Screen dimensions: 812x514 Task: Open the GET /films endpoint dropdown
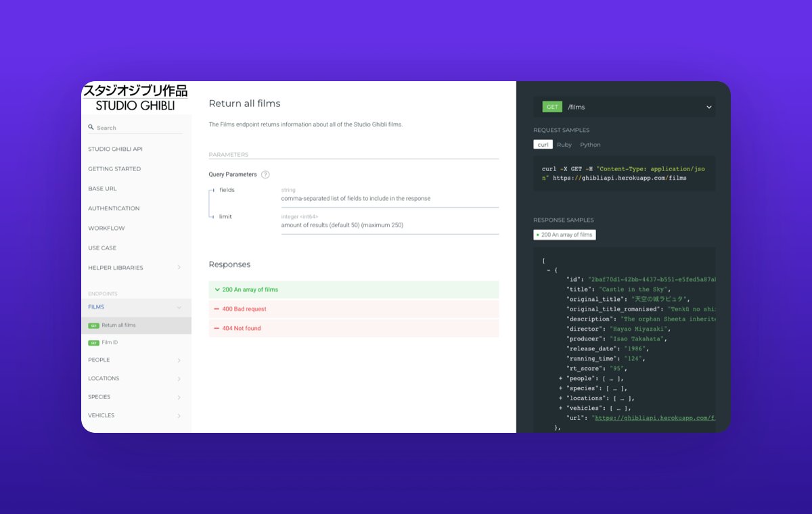click(624, 107)
